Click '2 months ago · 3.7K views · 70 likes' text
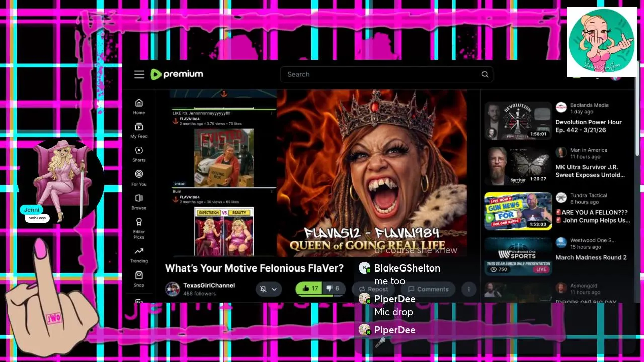The height and width of the screenshot is (362, 644). click(x=210, y=123)
